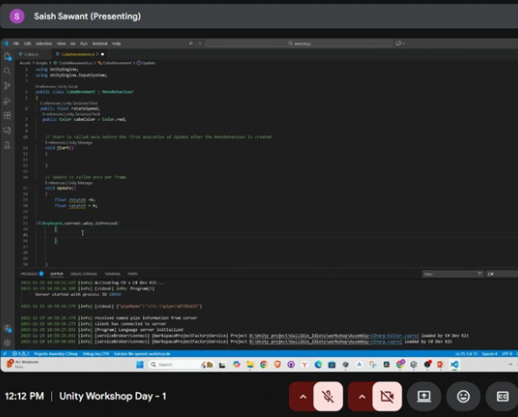Viewport: 518px width, 417px height.
Task: Open the output channel dropdown showing C#
Action: point(502,274)
